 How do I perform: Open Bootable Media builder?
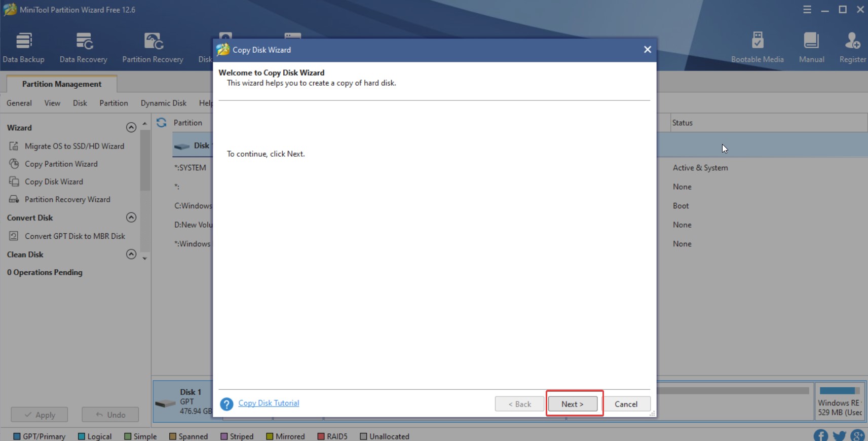(757, 48)
